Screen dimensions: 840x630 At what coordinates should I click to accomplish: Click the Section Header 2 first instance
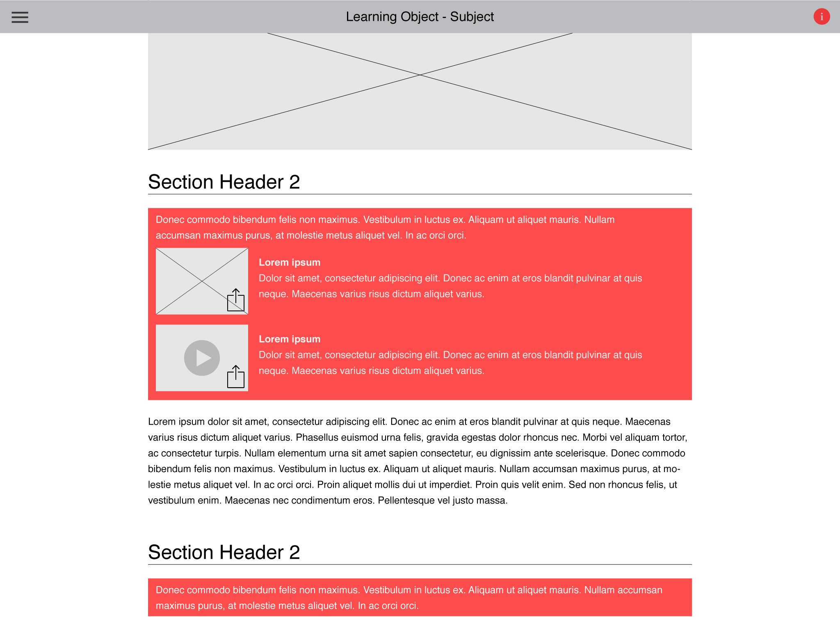224,181
